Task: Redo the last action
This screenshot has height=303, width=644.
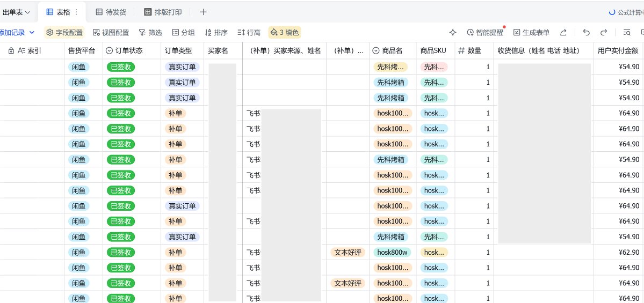Action: tap(604, 32)
